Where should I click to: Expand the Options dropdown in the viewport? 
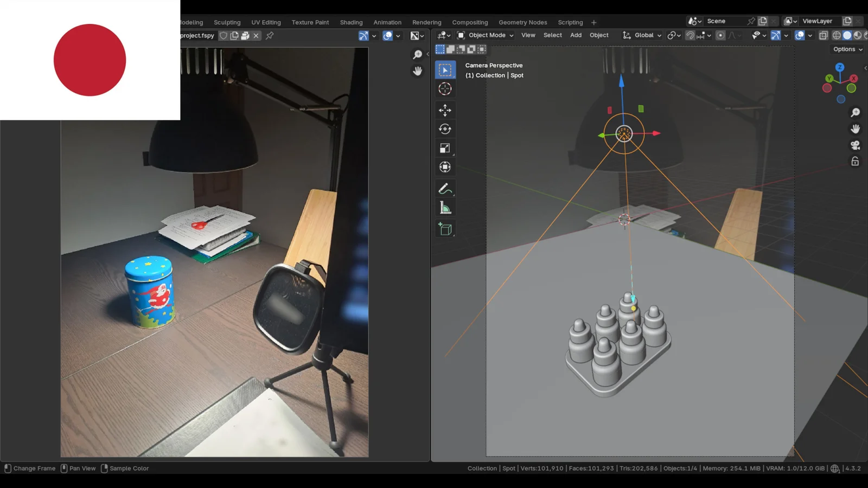tap(848, 49)
